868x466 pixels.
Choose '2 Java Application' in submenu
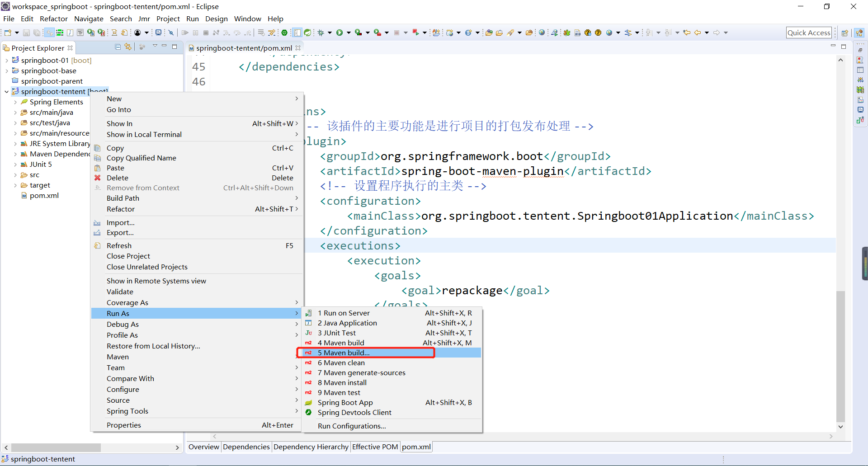pyautogui.click(x=392, y=323)
